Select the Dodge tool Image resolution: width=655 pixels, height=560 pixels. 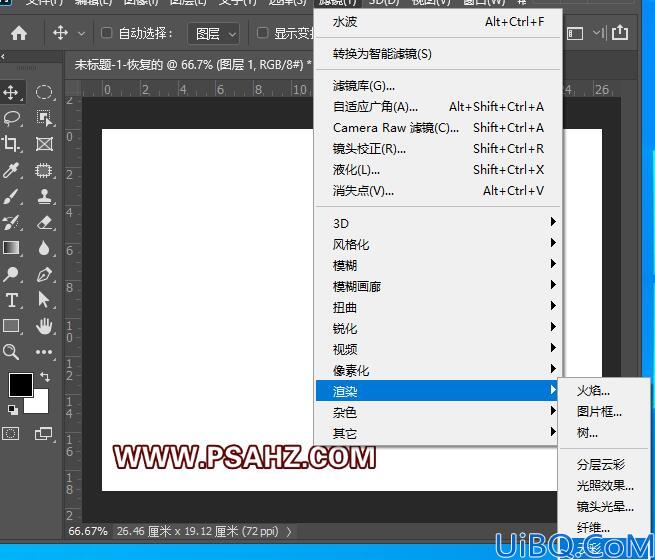11,274
